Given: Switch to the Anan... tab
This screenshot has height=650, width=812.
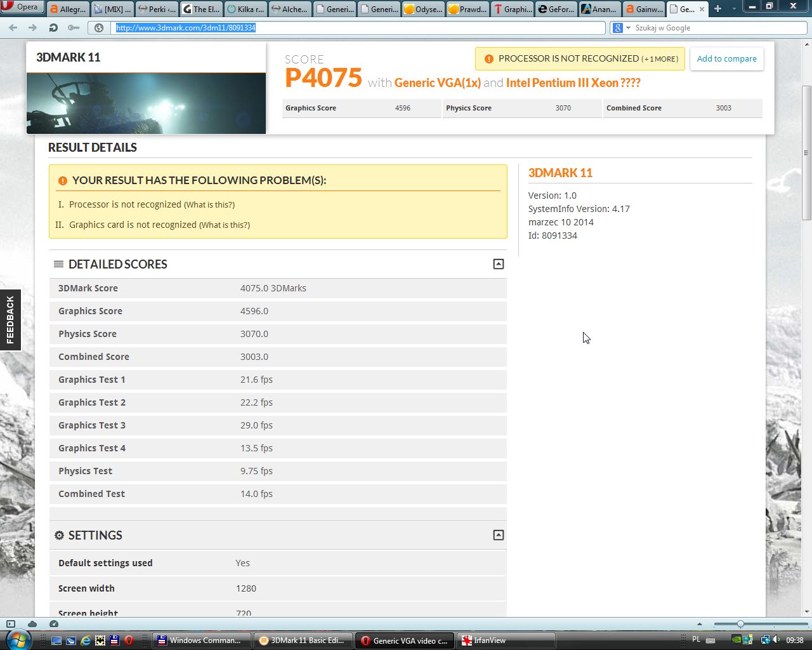Looking at the screenshot, I should tap(601, 9).
